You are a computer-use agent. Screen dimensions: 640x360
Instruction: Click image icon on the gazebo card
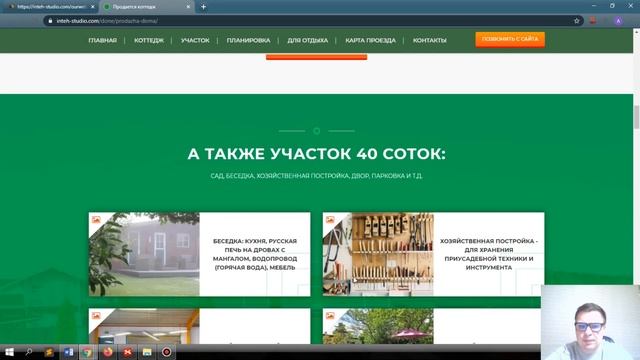click(96, 220)
